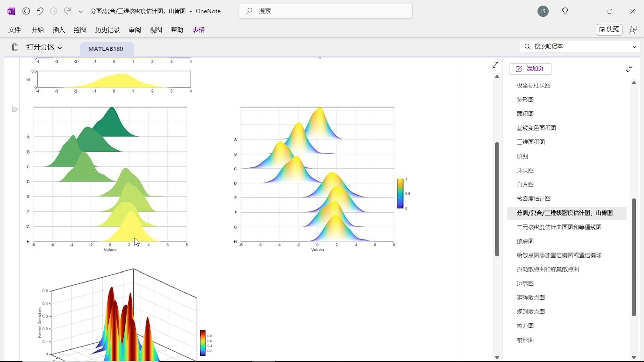The width and height of the screenshot is (644, 362).
Task: Open Customize Quick Access Toolbar dropdown
Action: [81, 11]
